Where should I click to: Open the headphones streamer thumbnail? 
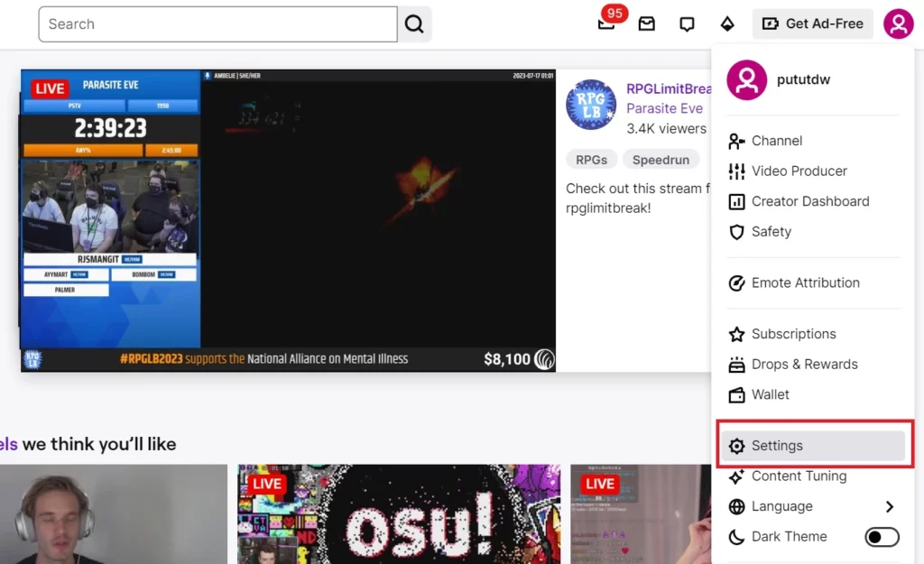113,513
